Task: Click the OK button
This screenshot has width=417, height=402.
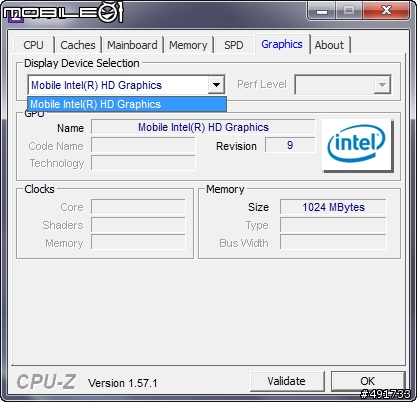Action: pos(368,381)
